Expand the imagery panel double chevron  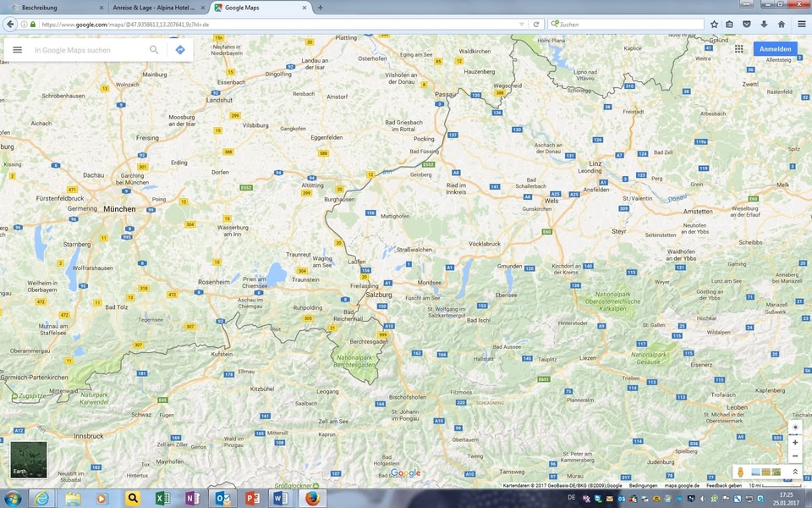[x=795, y=472]
